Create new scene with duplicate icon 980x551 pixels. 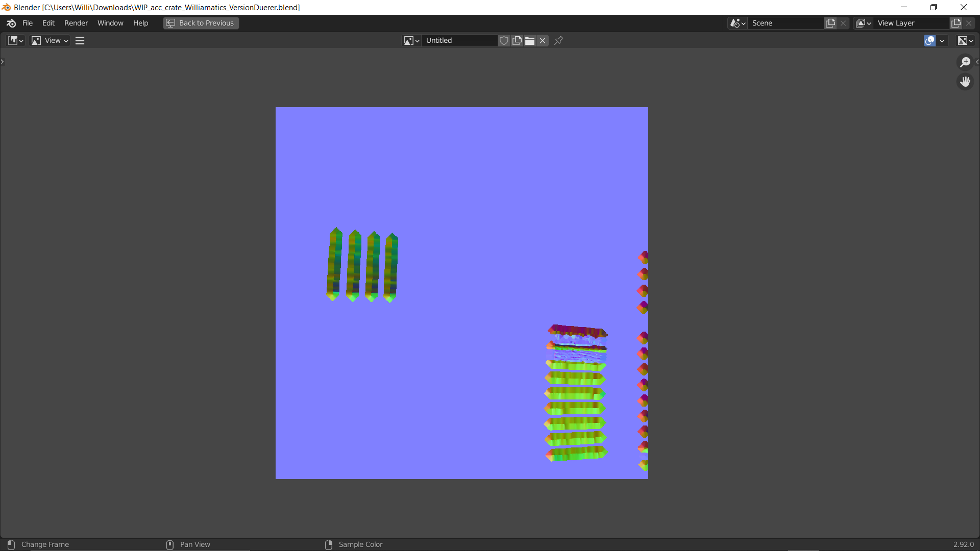830,23
